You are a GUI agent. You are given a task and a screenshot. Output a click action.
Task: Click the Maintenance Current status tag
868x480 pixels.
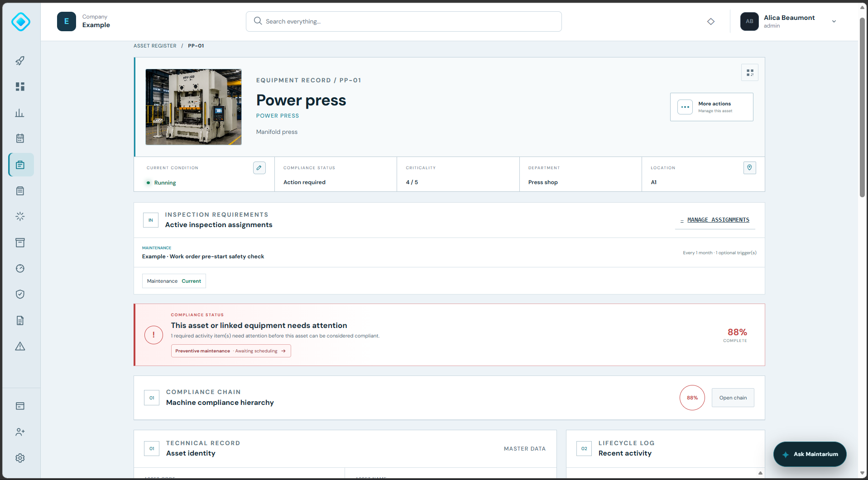point(174,281)
